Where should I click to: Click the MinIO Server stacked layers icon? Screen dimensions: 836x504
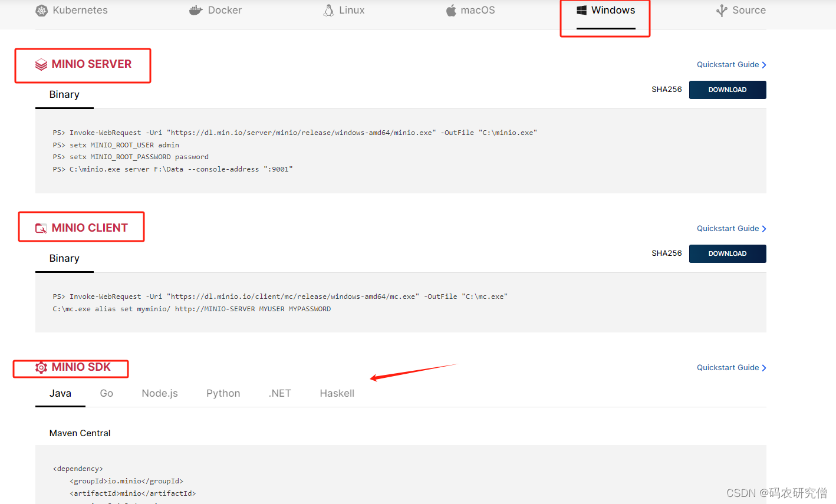[x=41, y=64]
